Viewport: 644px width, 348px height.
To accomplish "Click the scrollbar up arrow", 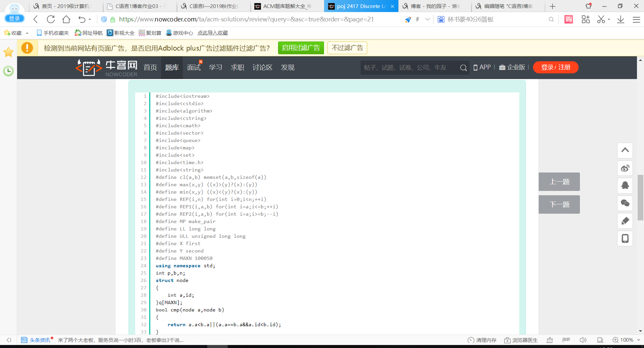I will click(640, 60).
